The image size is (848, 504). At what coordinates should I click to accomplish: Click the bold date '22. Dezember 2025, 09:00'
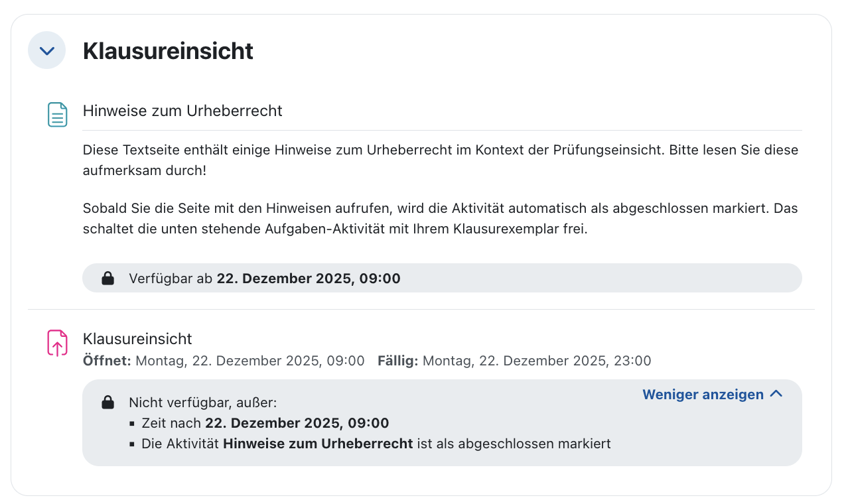309,278
